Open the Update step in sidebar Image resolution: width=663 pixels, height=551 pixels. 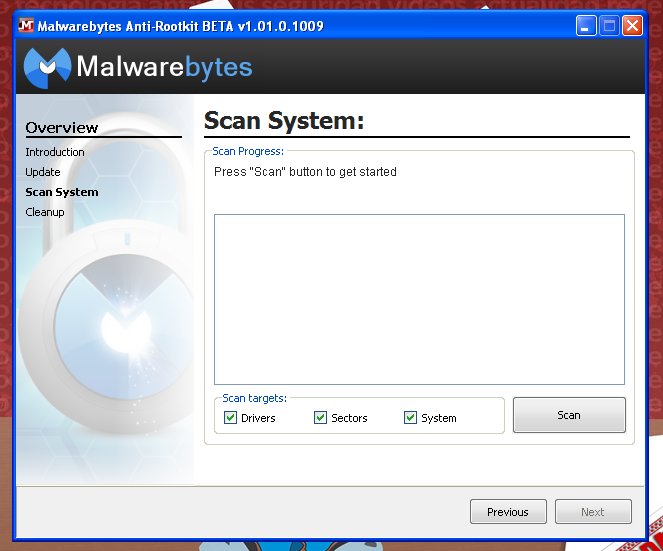(x=43, y=172)
